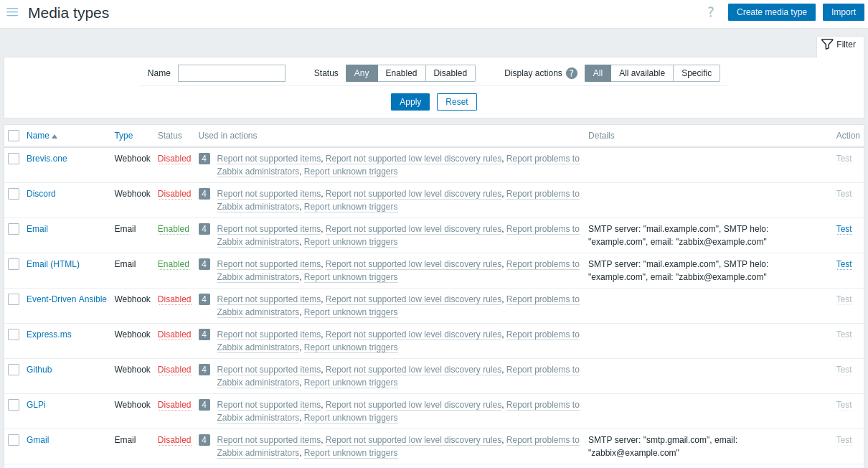Screen dimensions: 868x468
Task: Focus the Name filter input field
Action: coord(232,73)
